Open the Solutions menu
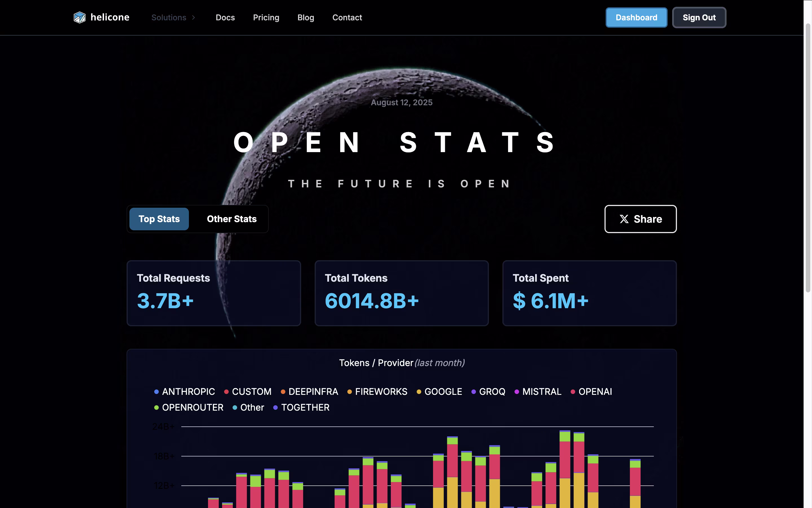This screenshot has width=812, height=508. point(173,17)
